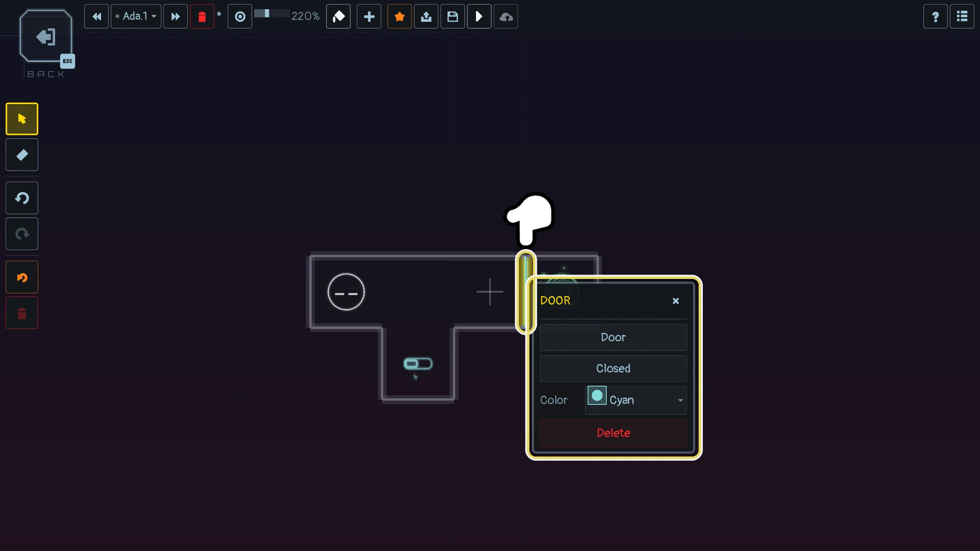Click the play level button
The height and width of the screenshot is (551, 980).
(x=479, y=16)
